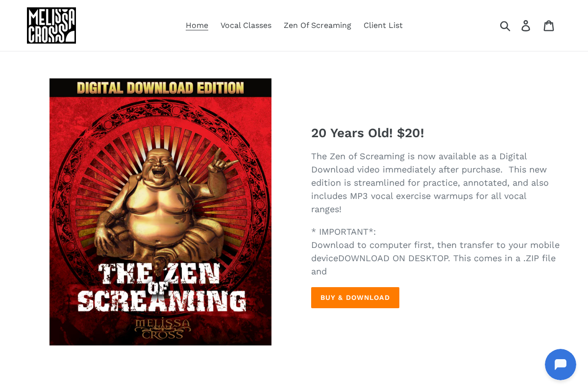588x392 pixels.
Task: Go to the Home menu item
Action: (197, 25)
